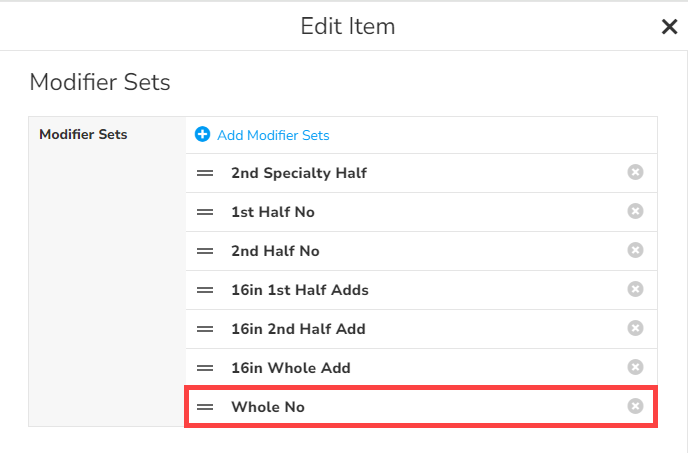Grab drag handle of 16in Whole Add

click(205, 368)
